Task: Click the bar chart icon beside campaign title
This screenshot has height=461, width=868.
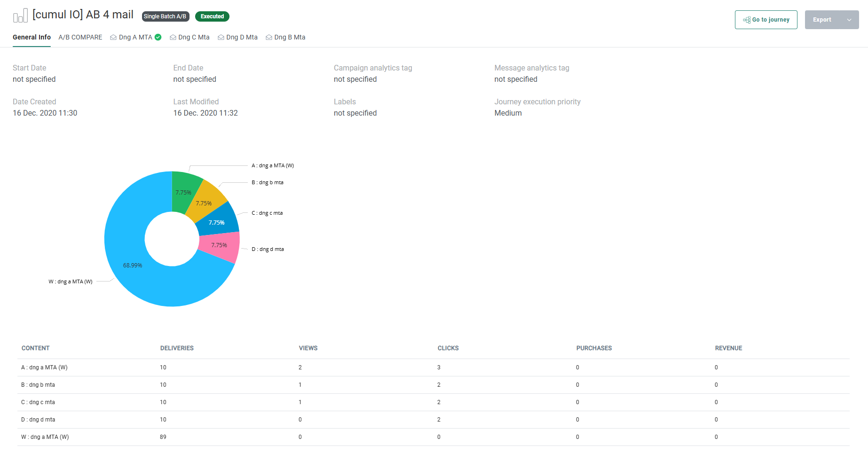Action: click(20, 16)
